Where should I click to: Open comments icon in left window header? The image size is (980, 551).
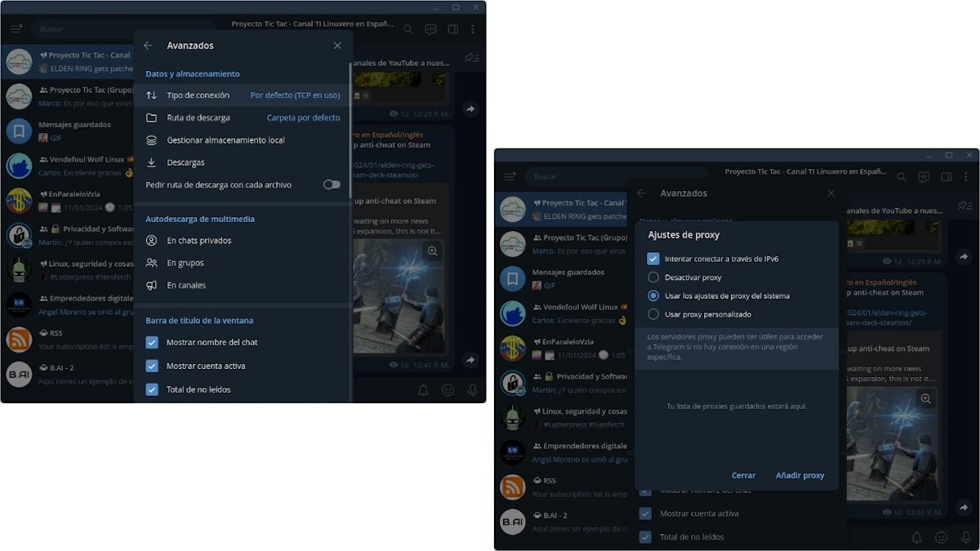[430, 29]
